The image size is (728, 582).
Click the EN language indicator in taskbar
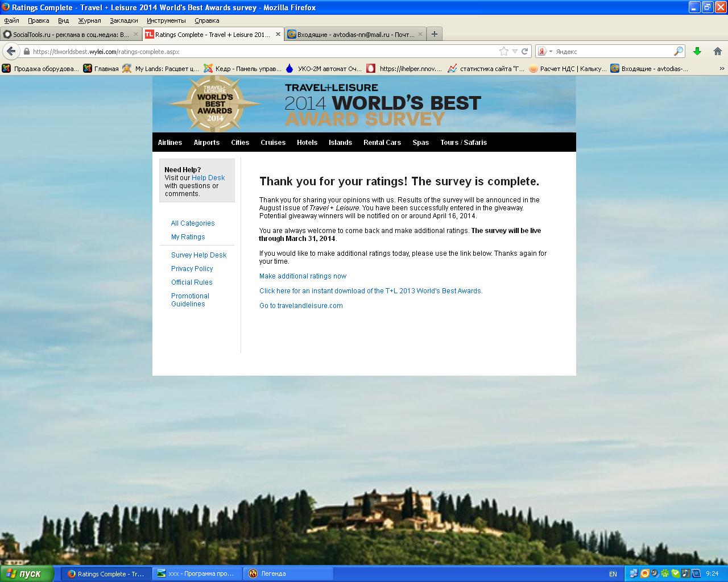click(613, 574)
